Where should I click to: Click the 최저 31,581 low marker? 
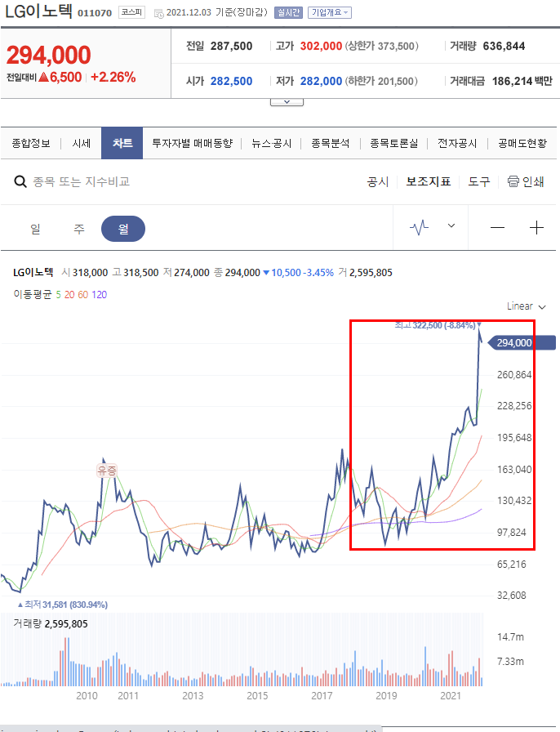click(63, 605)
